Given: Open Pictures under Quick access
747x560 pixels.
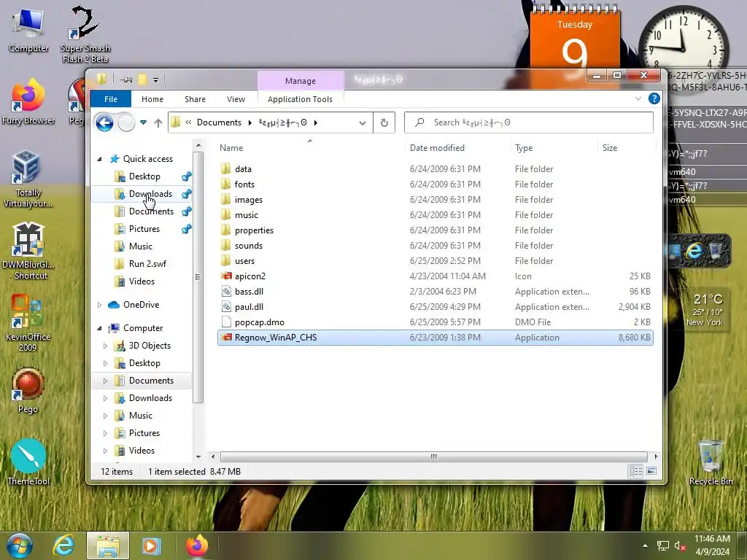Looking at the screenshot, I should (x=144, y=229).
